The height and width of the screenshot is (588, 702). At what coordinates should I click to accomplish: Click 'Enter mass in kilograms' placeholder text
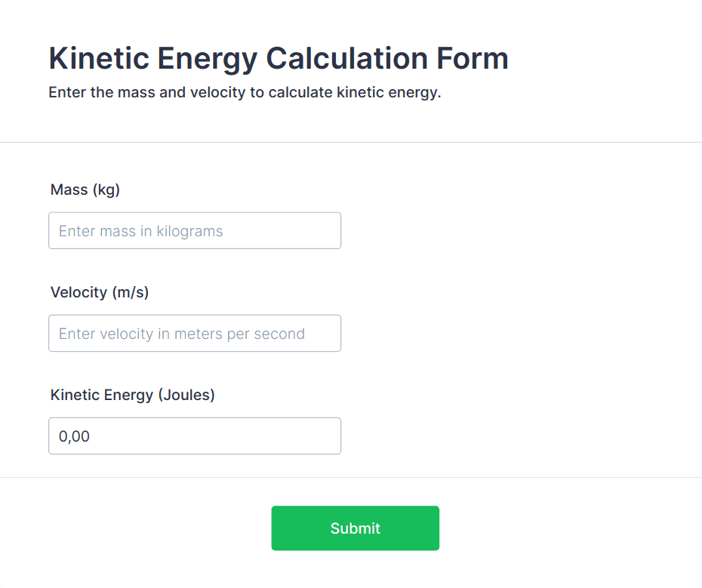coord(141,231)
